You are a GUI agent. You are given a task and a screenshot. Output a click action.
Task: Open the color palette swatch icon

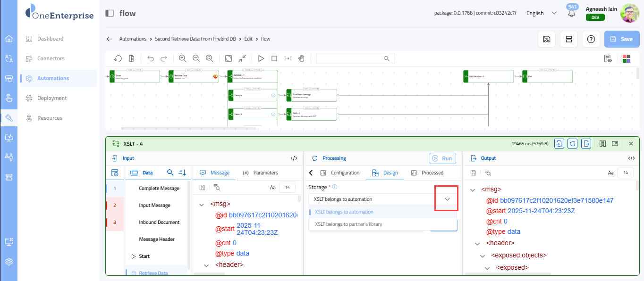point(627,58)
